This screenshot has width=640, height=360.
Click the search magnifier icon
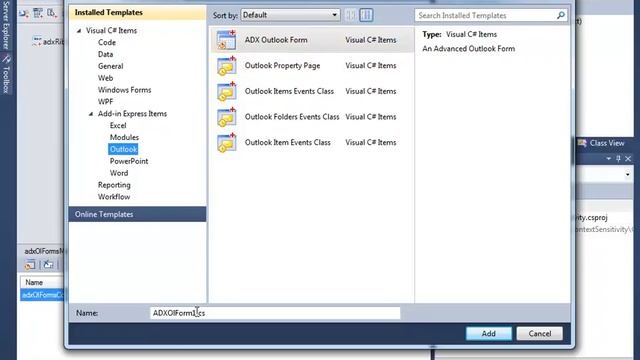[x=561, y=16]
